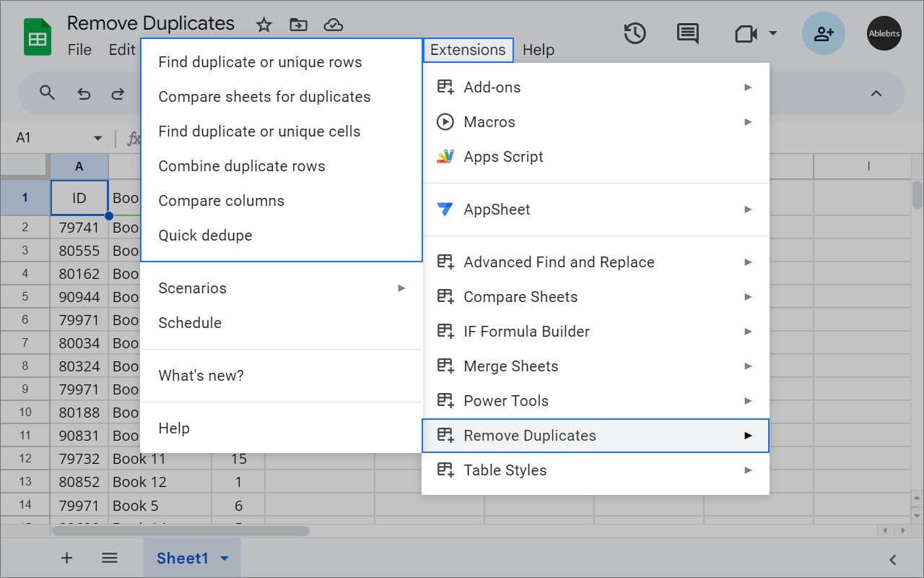Click the Extensions menu
The image size is (924, 578).
(468, 50)
